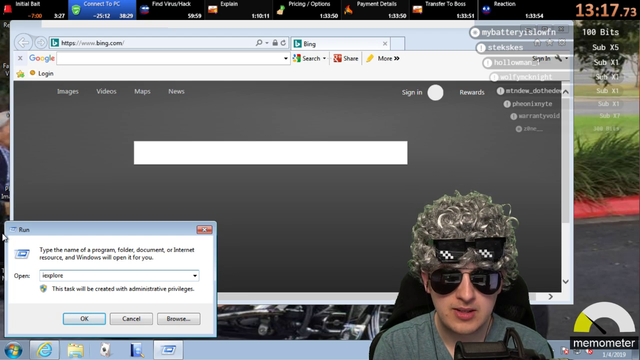Screen dimensions: 640x360
Task: Click the Google toolbar Sign In link
Action: coord(541,59)
